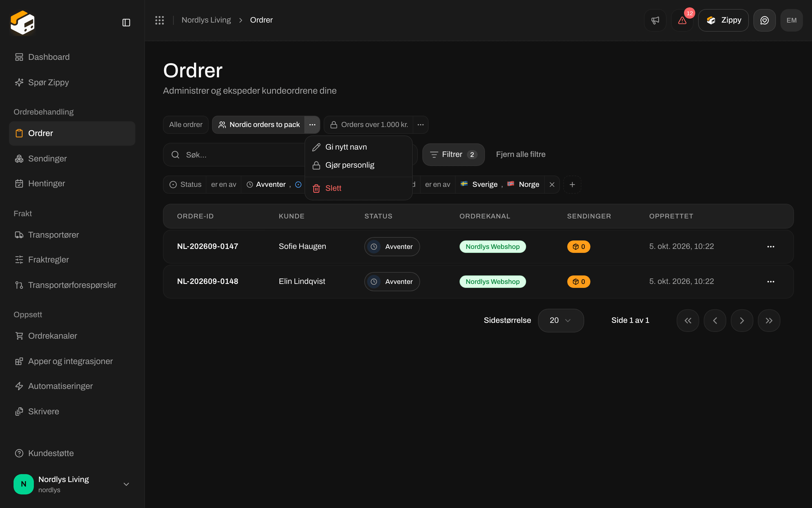Toggle Nordic orders to pack options menu
The height and width of the screenshot is (508, 812).
[312, 125]
